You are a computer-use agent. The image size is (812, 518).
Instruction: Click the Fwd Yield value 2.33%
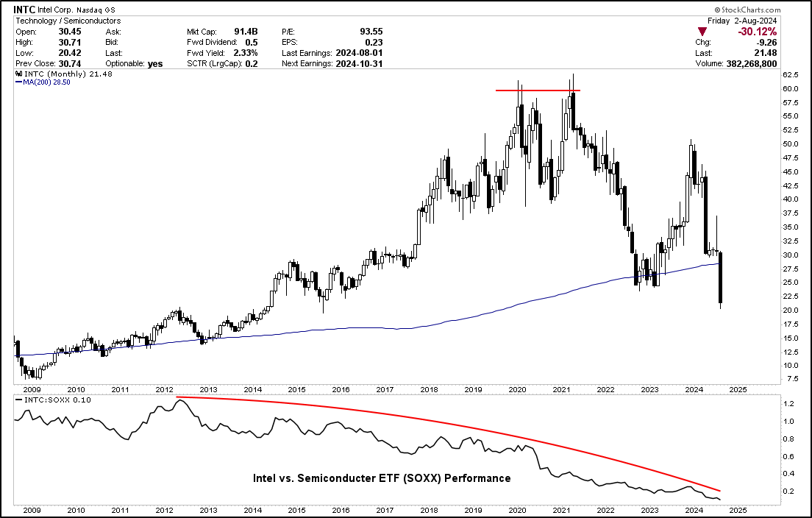pos(246,53)
